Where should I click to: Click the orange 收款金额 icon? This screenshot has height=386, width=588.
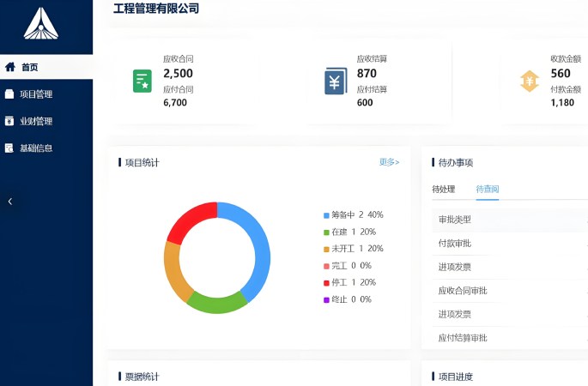[x=529, y=81]
